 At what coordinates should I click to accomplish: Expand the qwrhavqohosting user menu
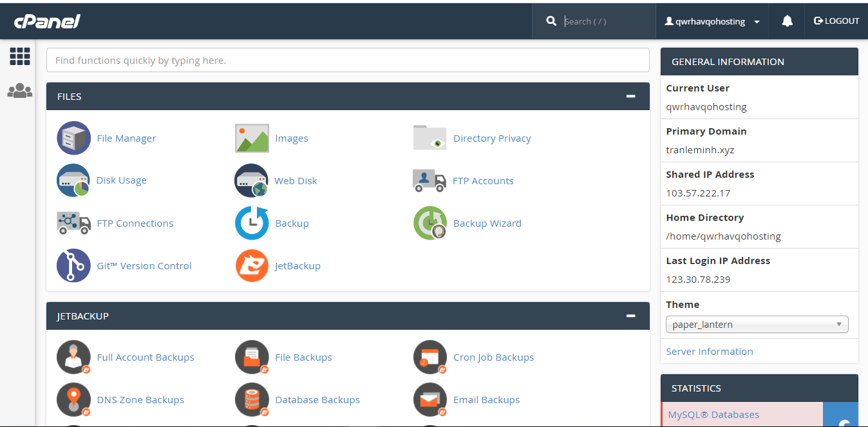coord(712,21)
